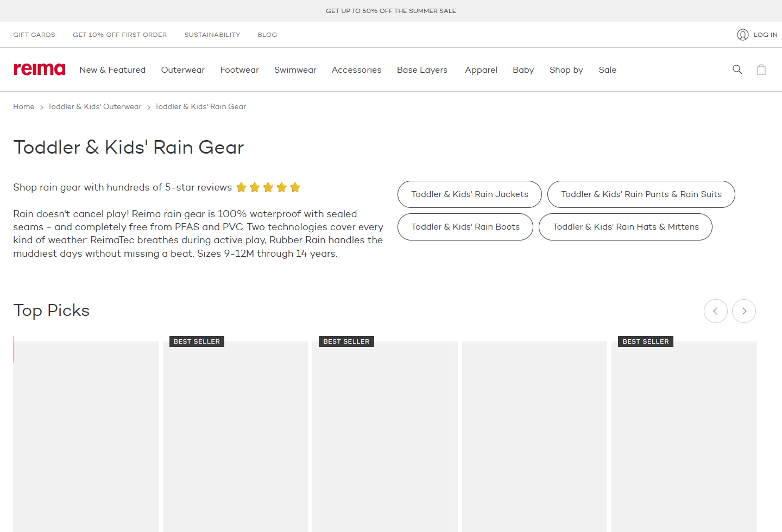This screenshot has height=532, width=782.
Task: Open the Baby menu
Action: [523, 69]
